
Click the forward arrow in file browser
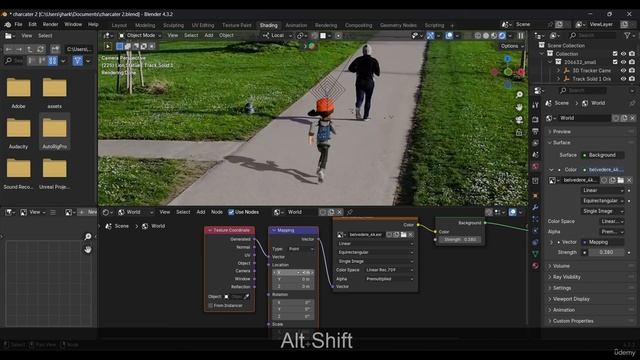click(19, 49)
